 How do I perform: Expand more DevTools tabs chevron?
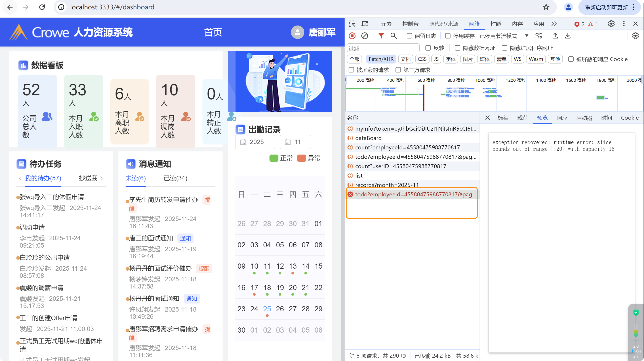[554, 24]
